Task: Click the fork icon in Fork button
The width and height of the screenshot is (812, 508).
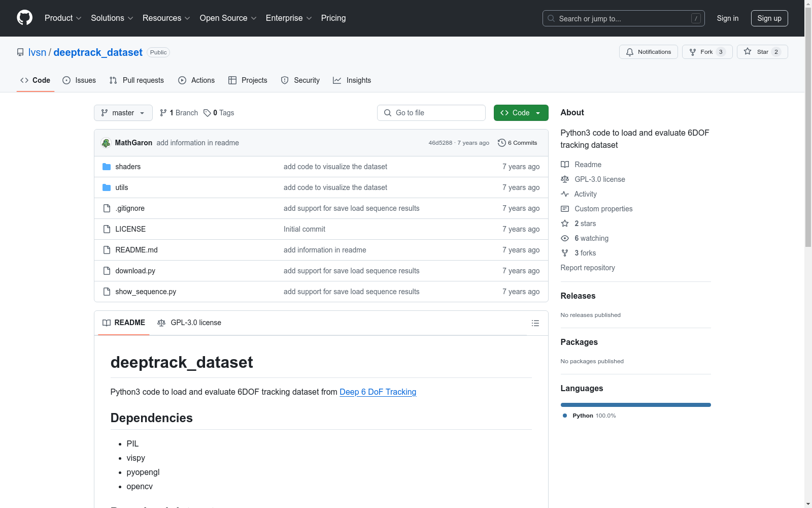Action: (x=693, y=52)
